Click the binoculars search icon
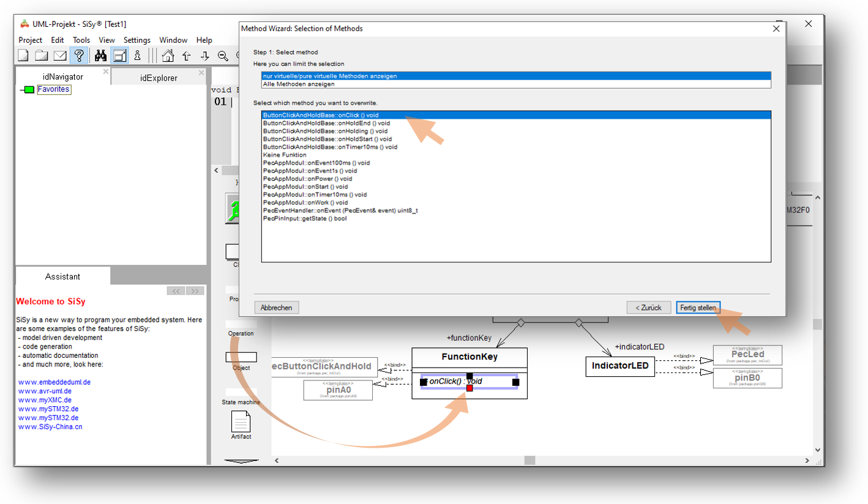This screenshot has width=868, height=504. 101,56
